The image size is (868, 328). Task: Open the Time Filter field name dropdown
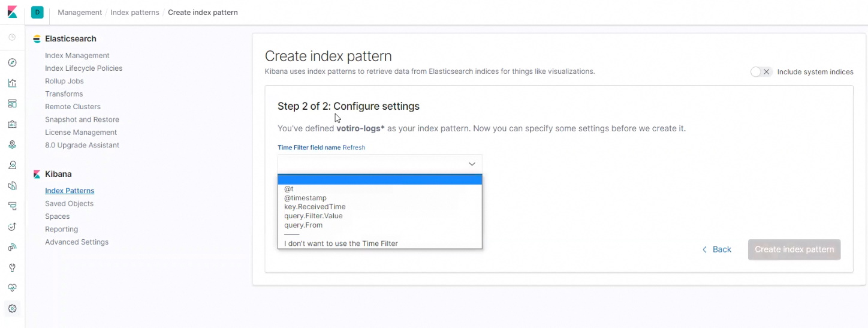379,164
